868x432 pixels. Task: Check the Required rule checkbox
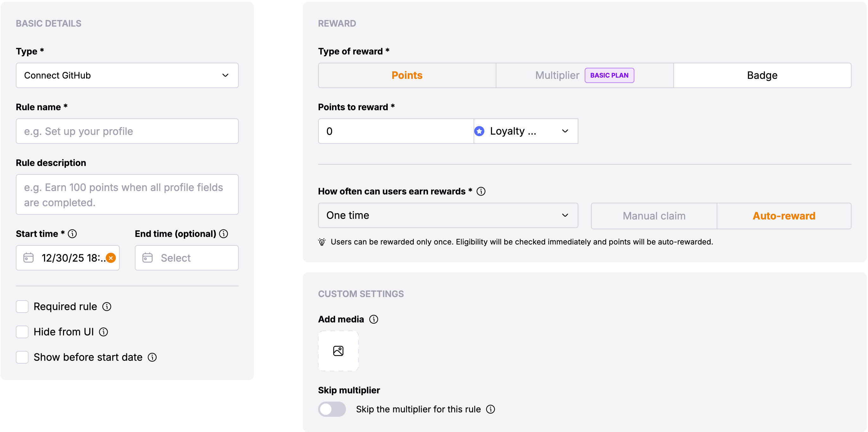(22, 307)
